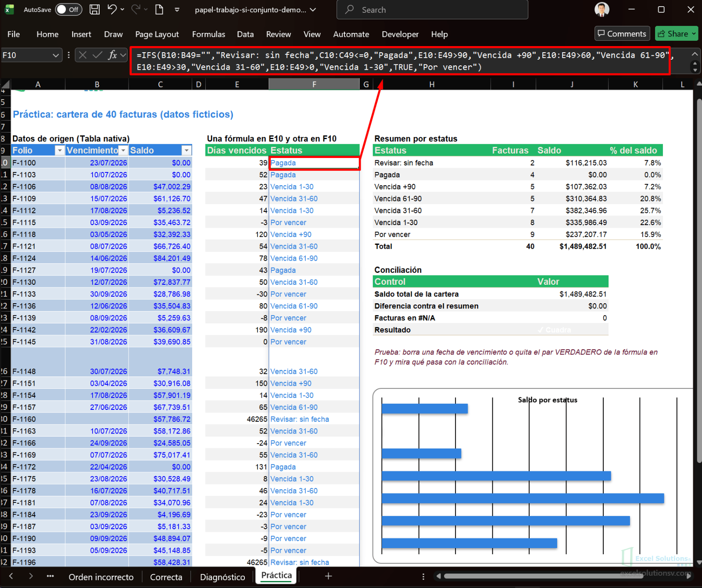
Task: Open the Formulas ribbon tab
Action: coord(208,34)
